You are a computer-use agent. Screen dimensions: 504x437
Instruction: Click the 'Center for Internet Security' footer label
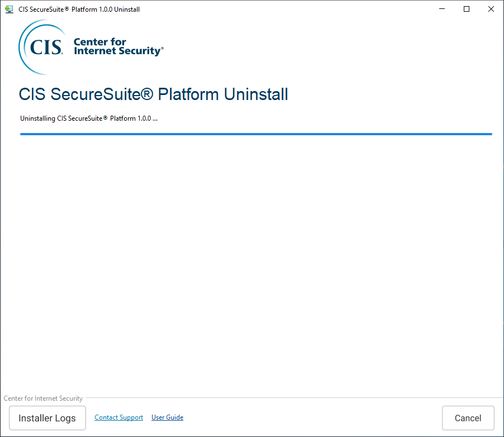click(43, 398)
